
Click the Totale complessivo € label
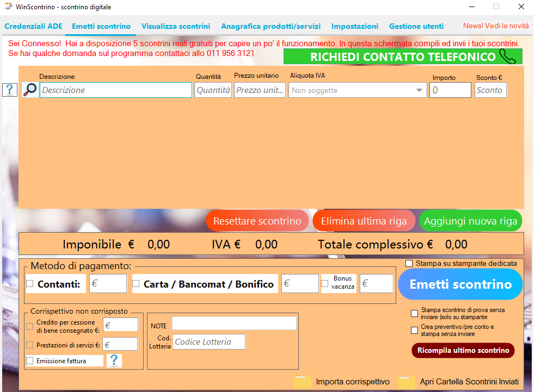(x=376, y=245)
